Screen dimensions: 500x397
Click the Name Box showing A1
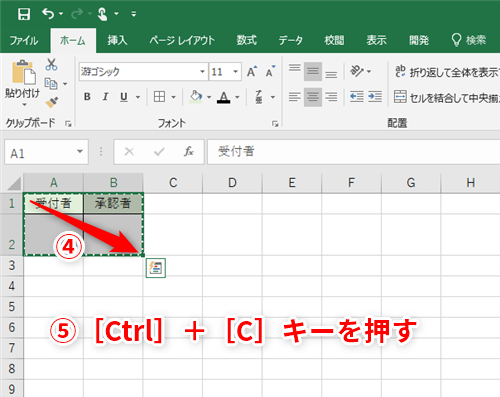click(x=40, y=152)
